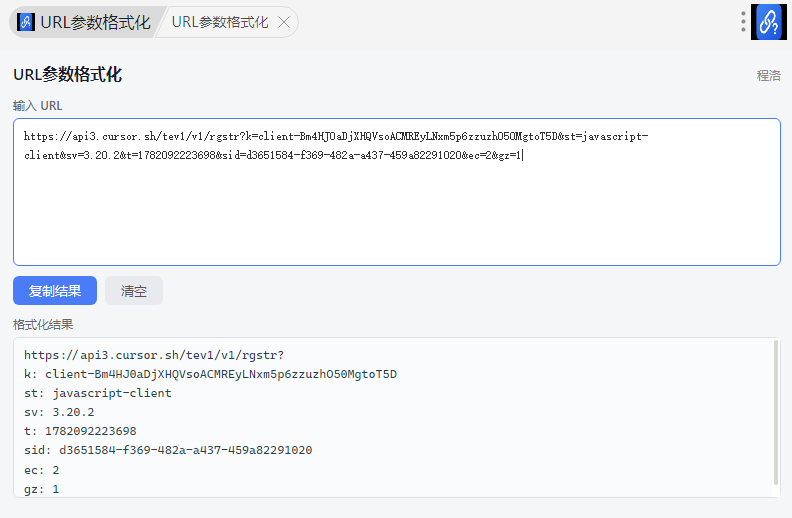Click the 输入 URL label
This screenshot has height=518, width=792.
[37, 106]
